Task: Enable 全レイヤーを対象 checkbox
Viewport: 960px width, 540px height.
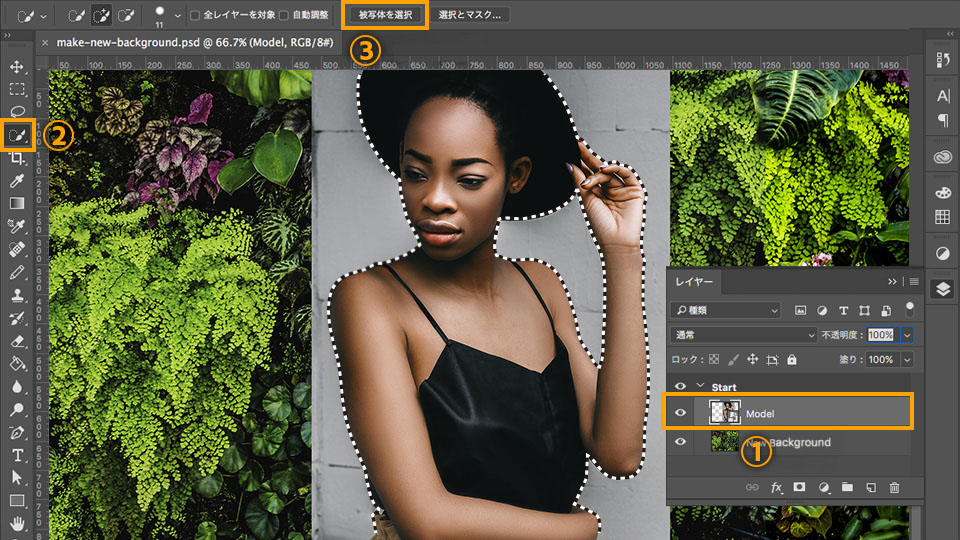Action: [195, 15]
